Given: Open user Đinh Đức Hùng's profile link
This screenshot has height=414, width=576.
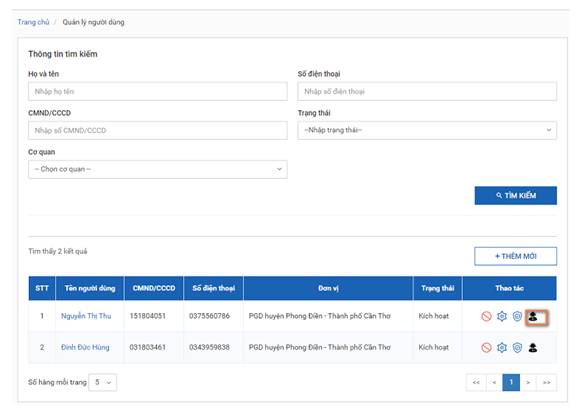Looking at the screenshot, I should 85,348.
